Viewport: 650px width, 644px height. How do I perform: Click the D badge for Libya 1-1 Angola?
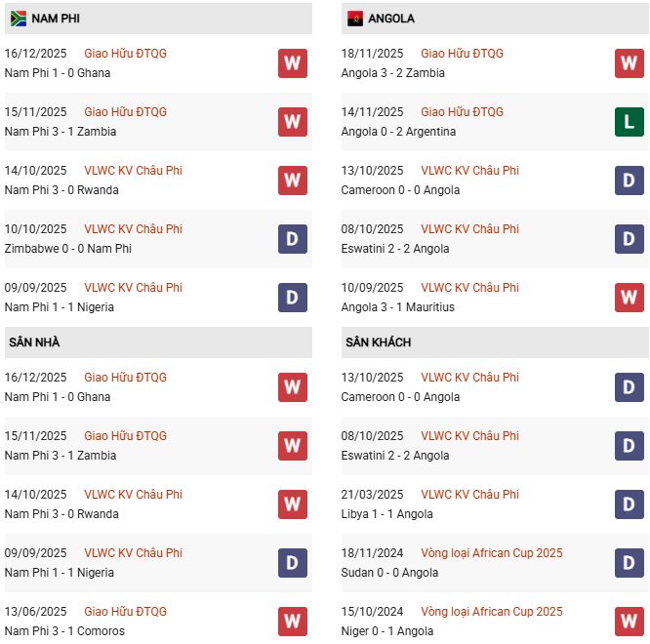point(630,504)
